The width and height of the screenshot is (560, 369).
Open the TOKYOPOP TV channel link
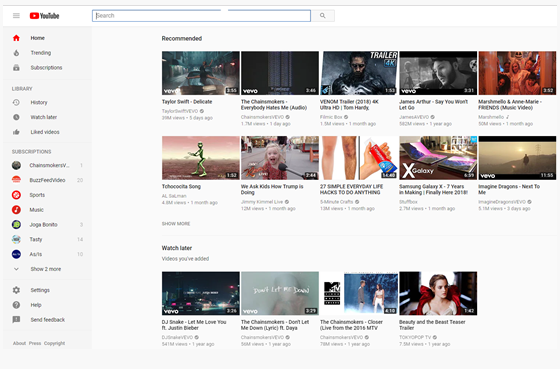click(415, 337)
